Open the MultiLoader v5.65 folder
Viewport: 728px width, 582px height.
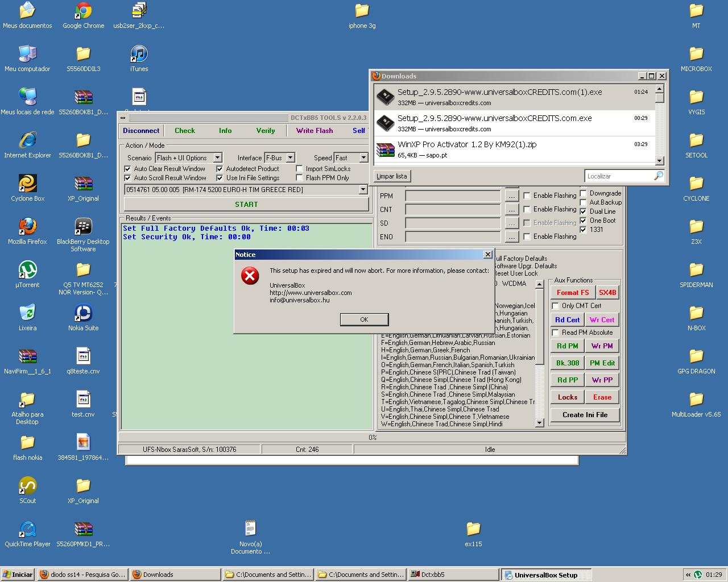pyautogui.click(x=696, y=404)
